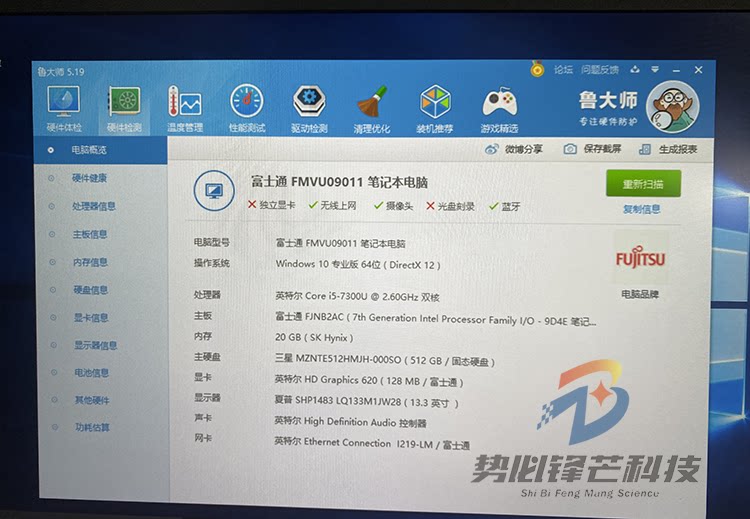Select 电脑概览 in sidebar

[101, 150]
